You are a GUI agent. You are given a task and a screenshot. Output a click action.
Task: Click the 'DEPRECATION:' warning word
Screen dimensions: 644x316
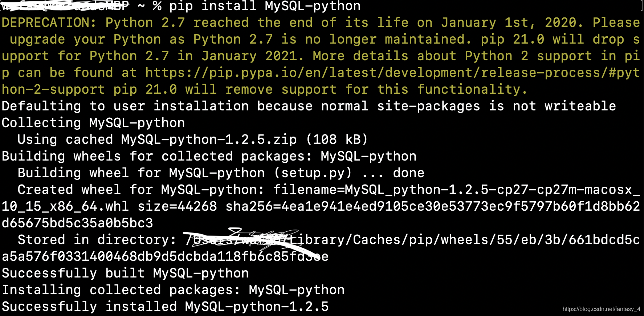[49, 23]
